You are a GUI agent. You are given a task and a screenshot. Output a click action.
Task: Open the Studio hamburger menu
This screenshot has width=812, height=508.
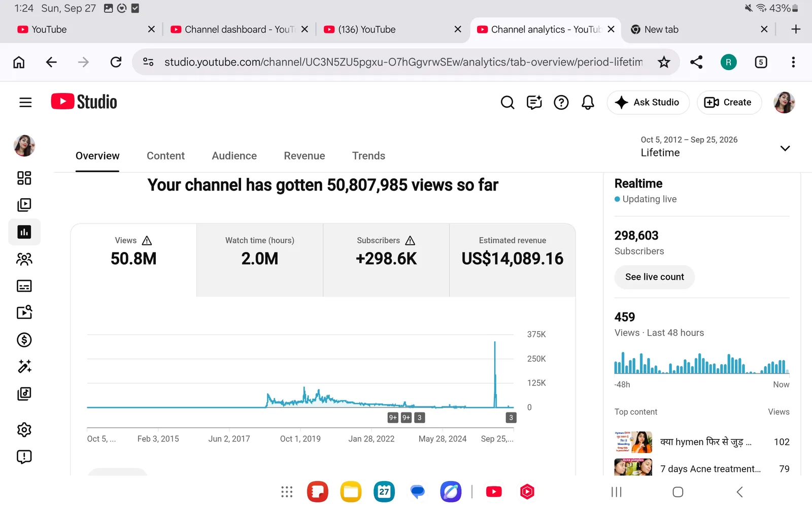click(x=25, y=103)
